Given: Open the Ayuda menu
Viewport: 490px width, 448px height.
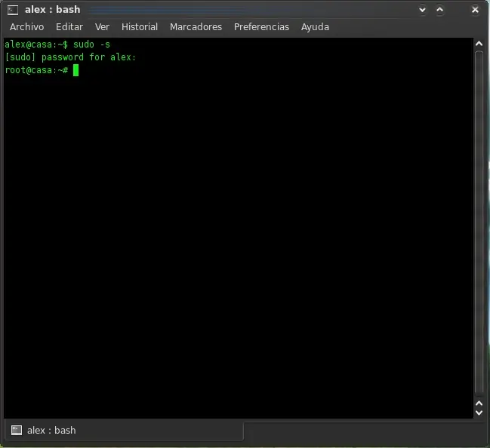Looking at the screenshot, I should [315, 27].
